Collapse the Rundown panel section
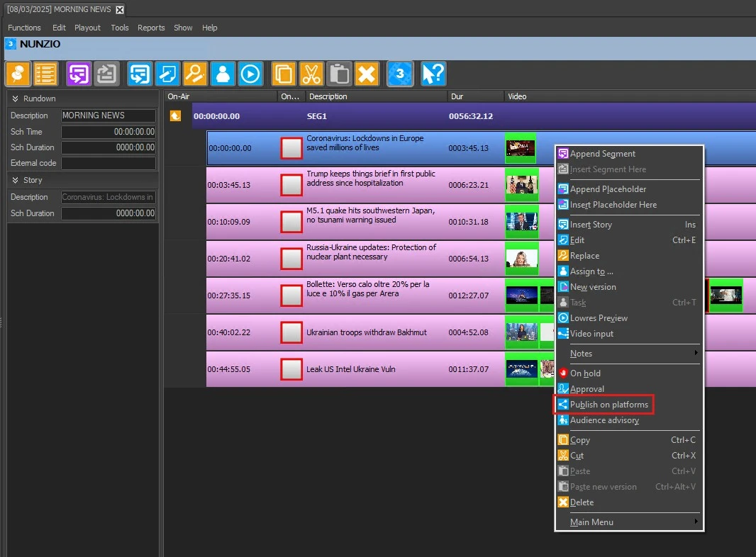Image resolution: width=756 pixels, height=557 pixels. [15, 99]
